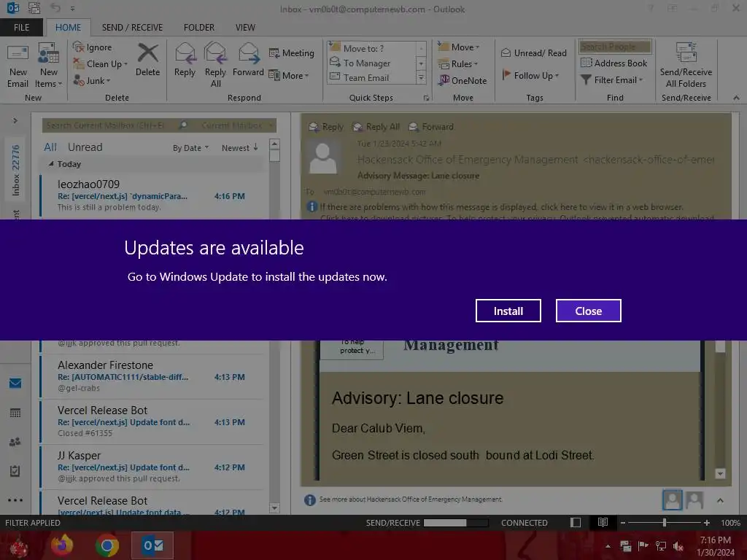Screen dimensions: 747x560
Task: Switch to the HOME tab
Action: (68, 28)
